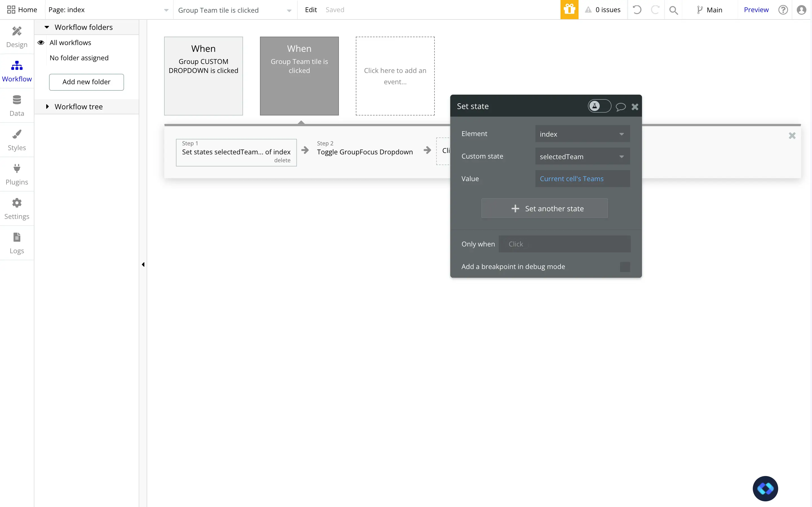This screenshot has height=507, width=812.
Task: Click the Undo icon in top toolbar
Action: pyautogui.click(x=637, y=10)
